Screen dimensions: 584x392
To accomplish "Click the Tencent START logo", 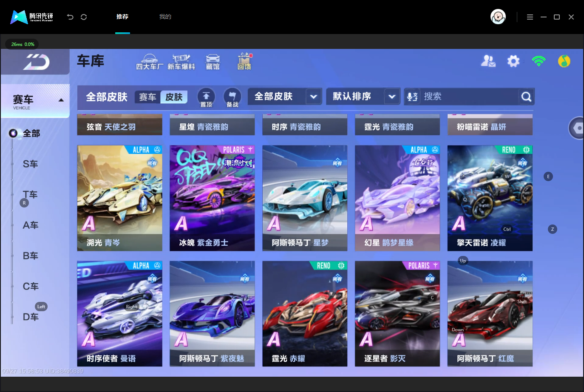I will (x=32, y=17).
